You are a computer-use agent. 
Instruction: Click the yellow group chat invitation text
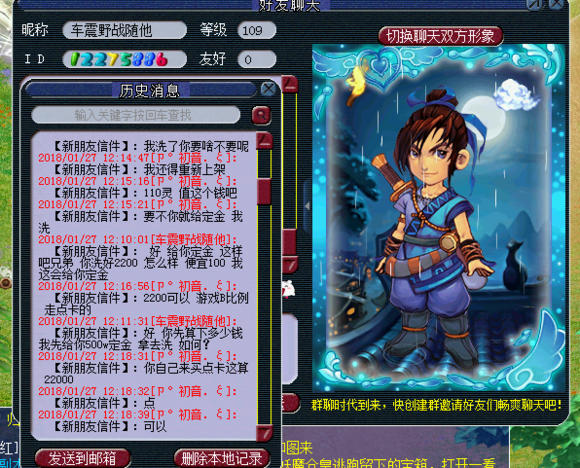coord(436,405)
